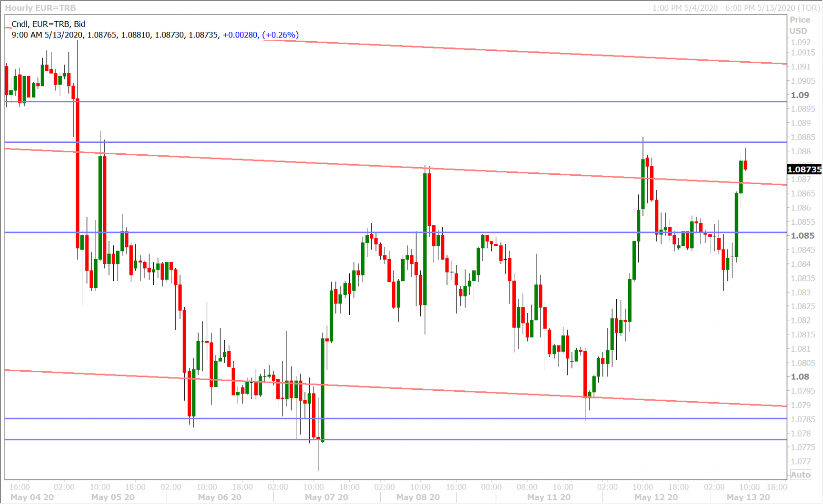
Task: Click the 1.0835 price axis label
Action: pos(802,278)
